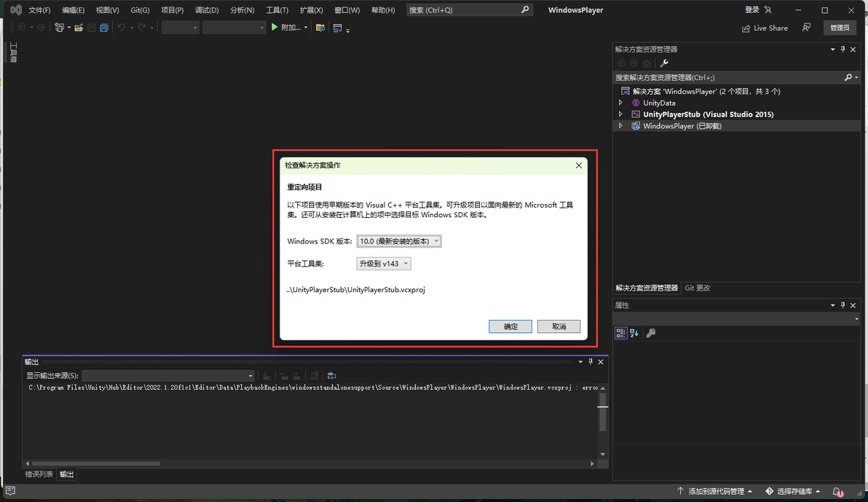Viewport: 868px width, 502px height.
Task: Click 取消 to cancel retargeting
Action: click(x=559, y=326)
